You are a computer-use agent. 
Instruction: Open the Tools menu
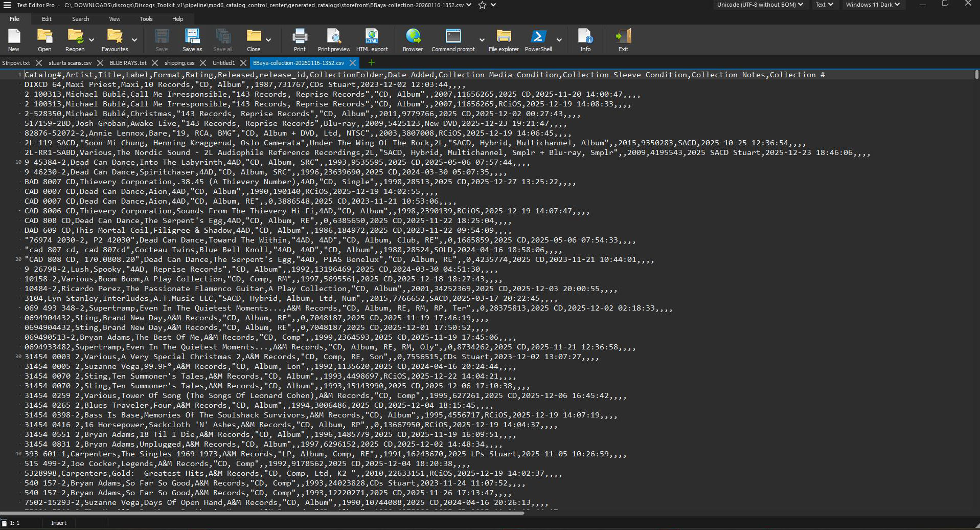[x=146, y=19]
